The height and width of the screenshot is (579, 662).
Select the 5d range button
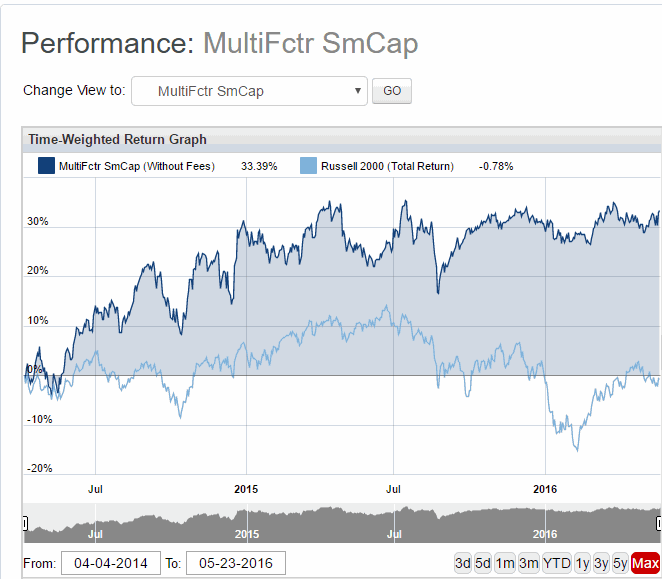483,563
